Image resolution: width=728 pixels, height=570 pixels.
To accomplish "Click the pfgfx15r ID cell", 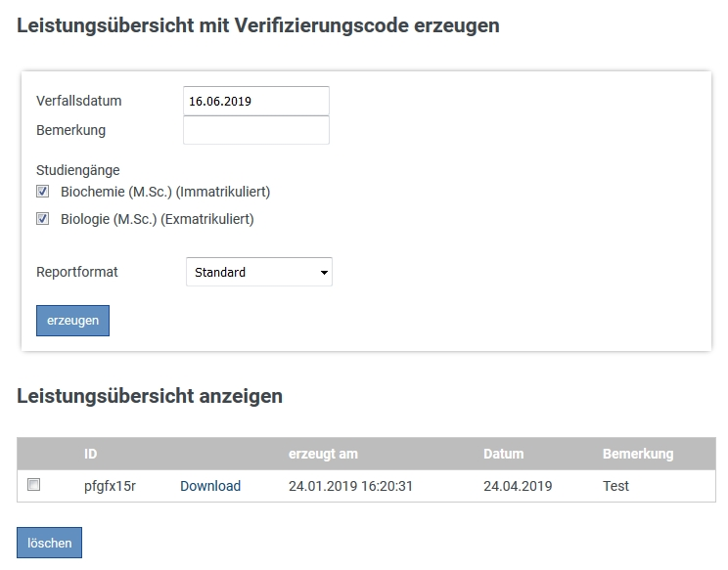I will coord(110,486).
